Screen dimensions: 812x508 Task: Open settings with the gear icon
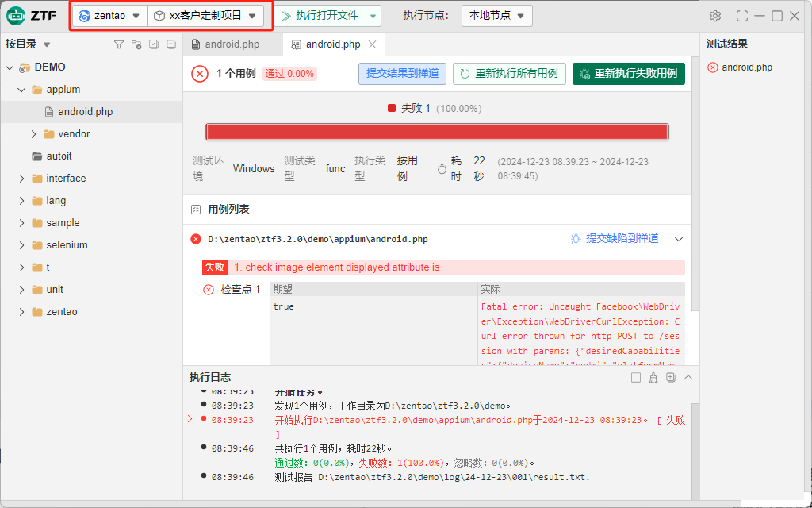pos(715,16)
